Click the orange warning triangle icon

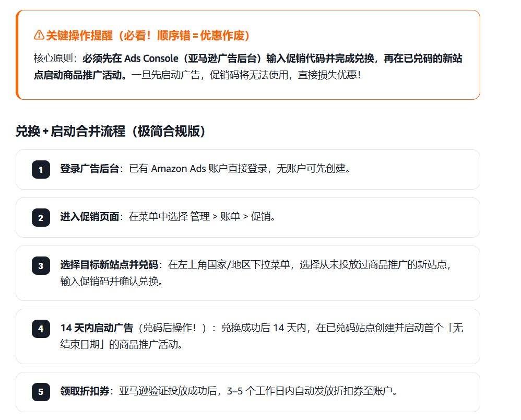[39, 35]
